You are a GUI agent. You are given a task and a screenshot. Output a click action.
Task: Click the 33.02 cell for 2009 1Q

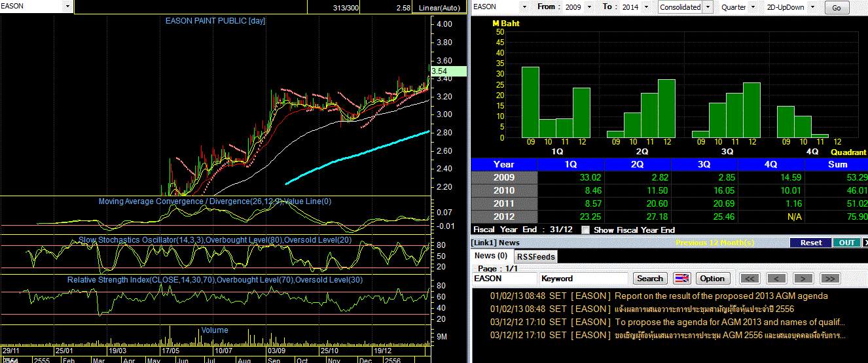coord(571,177)
